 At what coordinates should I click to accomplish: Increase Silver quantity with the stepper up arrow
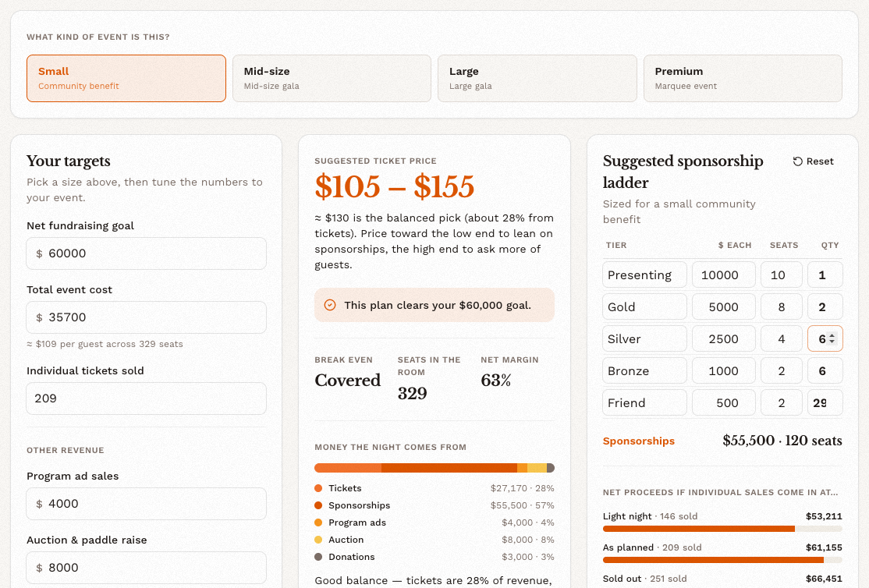click(x=832, y=336)
